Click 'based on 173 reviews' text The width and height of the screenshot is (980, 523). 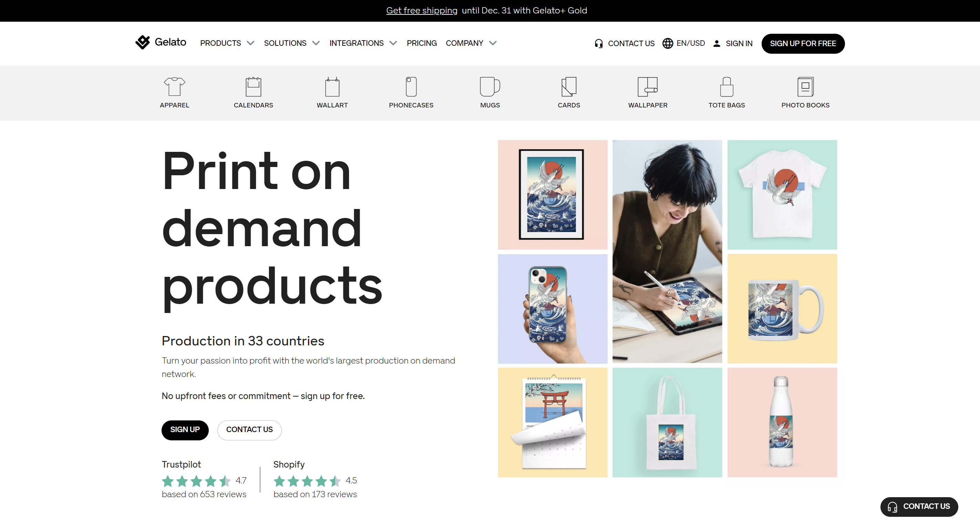315,494
